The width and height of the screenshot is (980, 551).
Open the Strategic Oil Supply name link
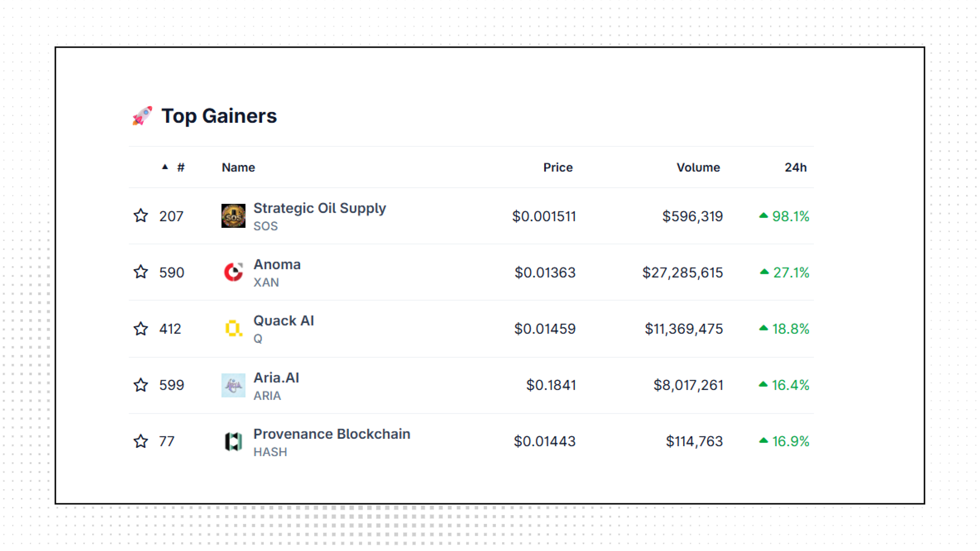pyautogui.click(x=319, y=208)
